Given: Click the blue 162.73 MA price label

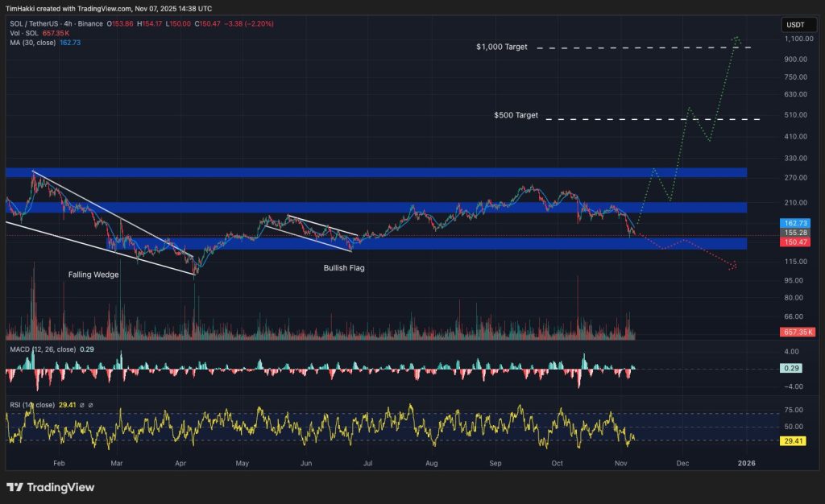Looking at the screenshot, I should (794, 222).
